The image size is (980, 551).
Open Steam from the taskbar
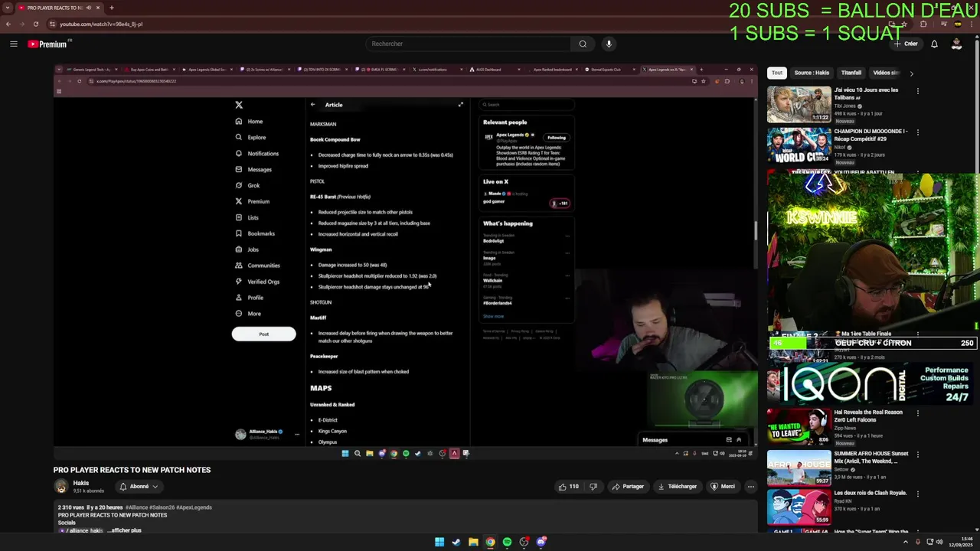pyautogui.click(x=456, y=542)
